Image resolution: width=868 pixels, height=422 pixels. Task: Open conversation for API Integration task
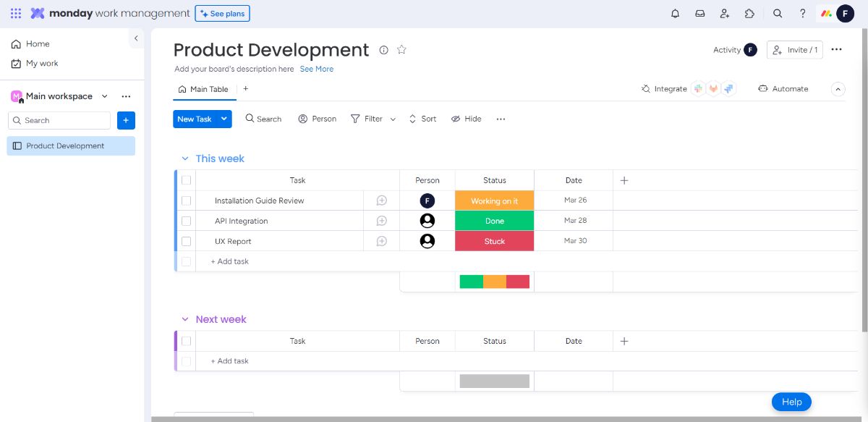point(381,221)
